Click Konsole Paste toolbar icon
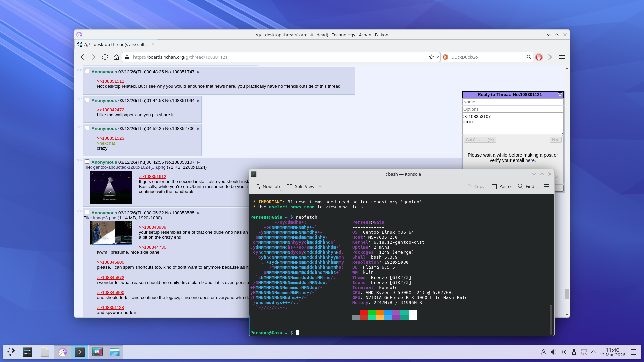This screenshot has width=644, height=362. [x=501, y=186]
